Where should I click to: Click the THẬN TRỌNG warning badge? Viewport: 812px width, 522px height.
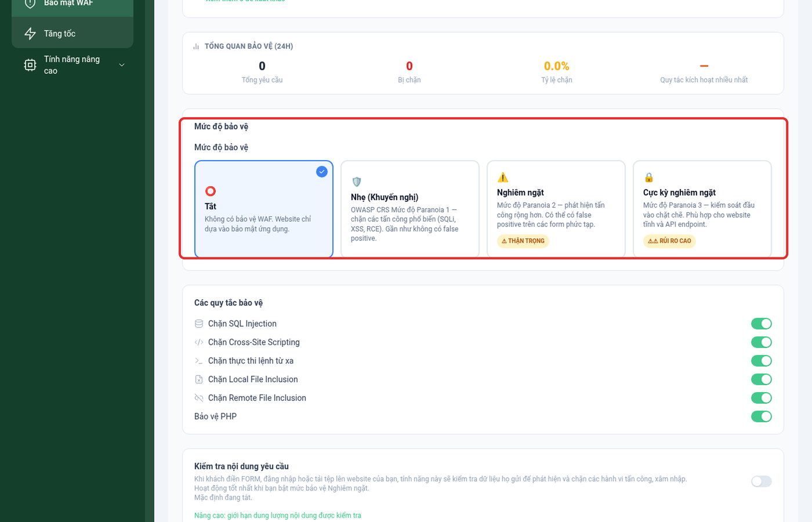pos(523,241)
